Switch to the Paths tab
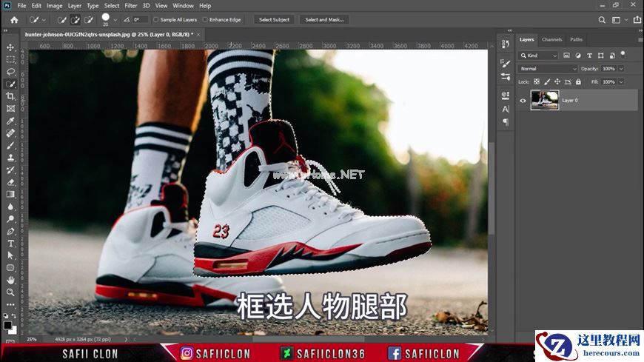The image size is (644, 362). 576,39
